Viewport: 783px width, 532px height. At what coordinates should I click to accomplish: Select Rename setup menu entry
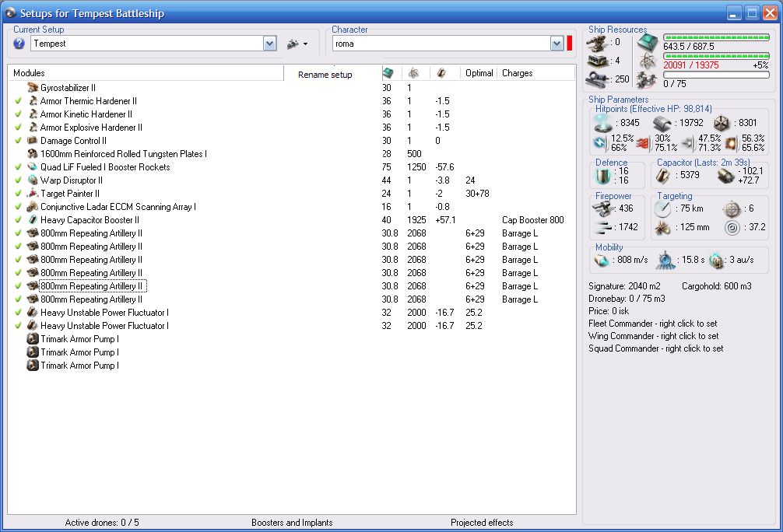click(x=325, y=75)
